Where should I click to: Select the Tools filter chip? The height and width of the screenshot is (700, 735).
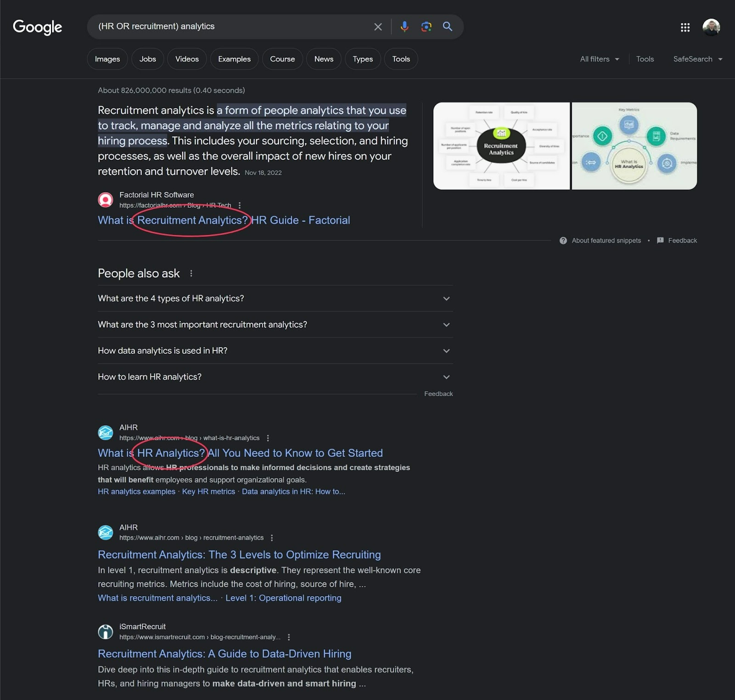click(401, 59)
